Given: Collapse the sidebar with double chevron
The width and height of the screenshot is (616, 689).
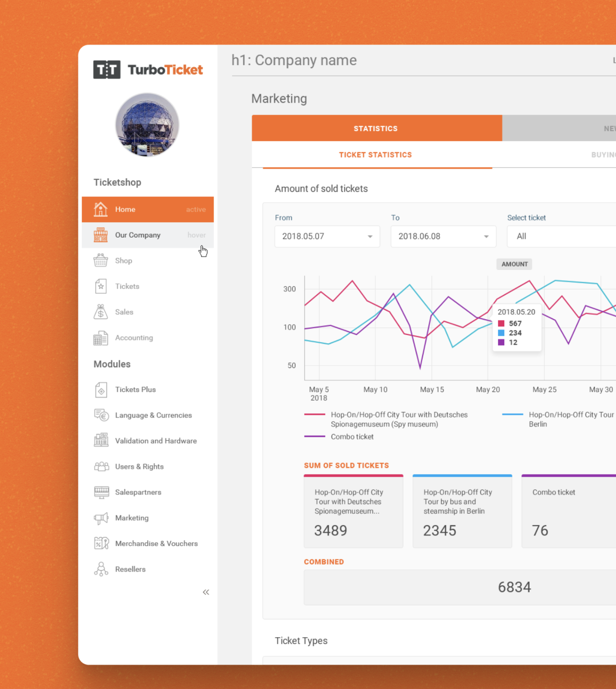Looking at the screenshot, I should tap(206, 592).
